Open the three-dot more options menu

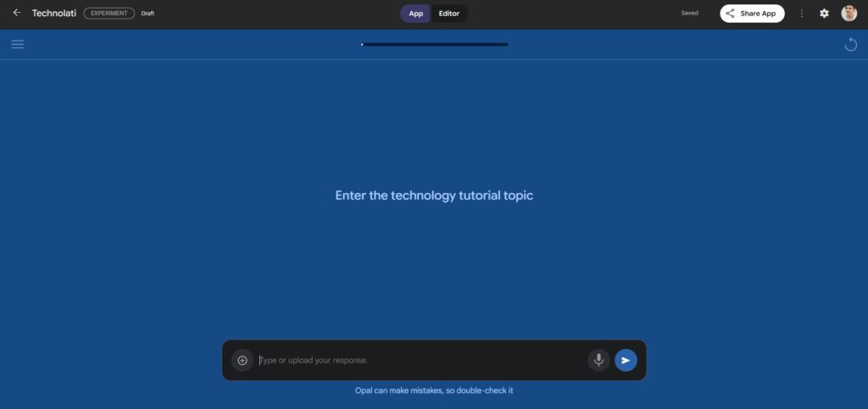(802, 14)
